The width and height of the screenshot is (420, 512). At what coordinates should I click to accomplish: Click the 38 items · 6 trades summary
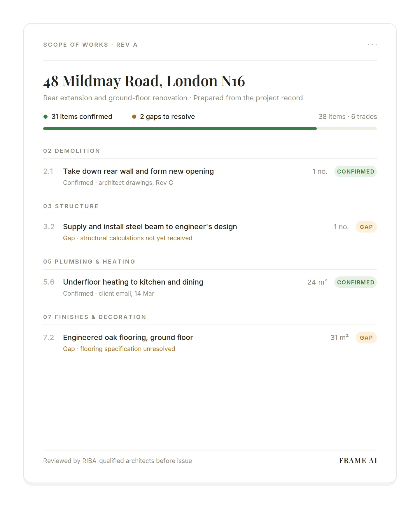pyautogui.click(x=348, y=117)
